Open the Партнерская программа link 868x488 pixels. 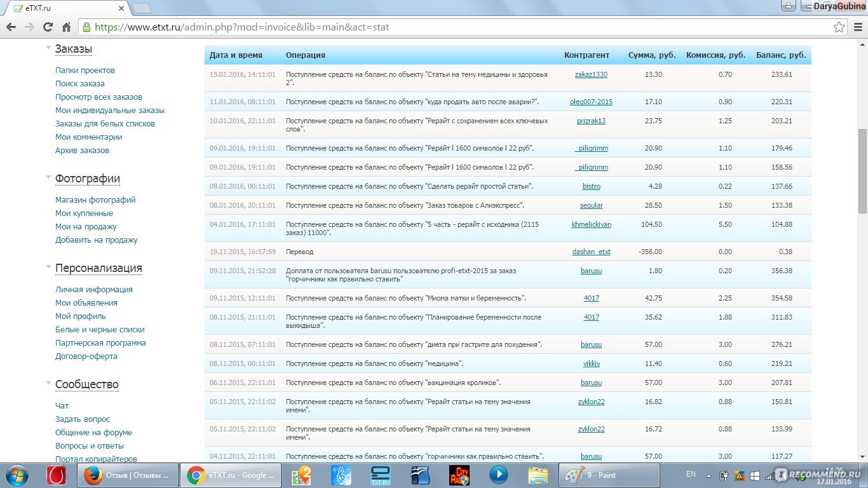pos(100,343)
